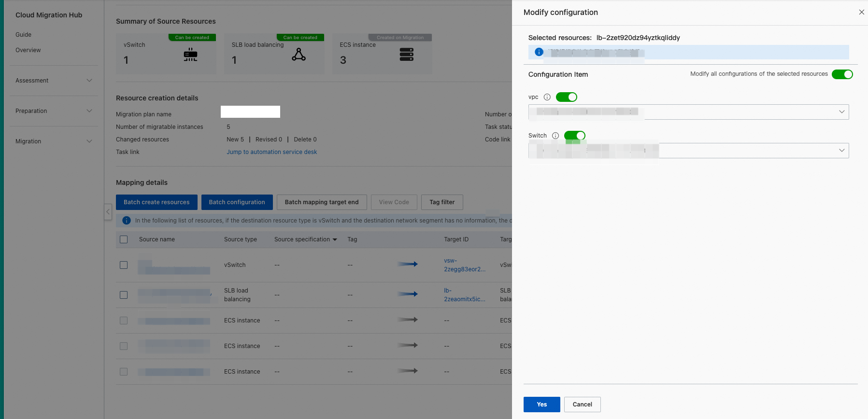Open the vpc dropdown
Viewport: 868px width, 419px height.
[x=689, y=112]
